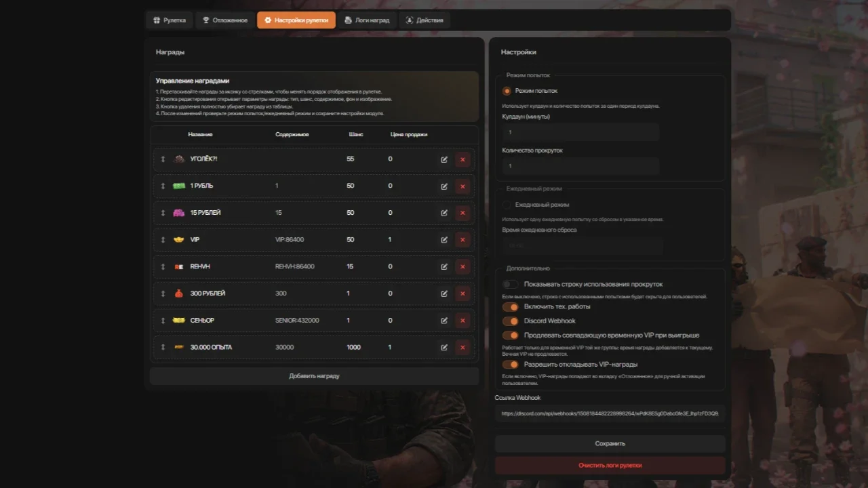Edit the 30.000 ОПЫТА reward
The image size is (868, 488).
[x=444, y=348]
